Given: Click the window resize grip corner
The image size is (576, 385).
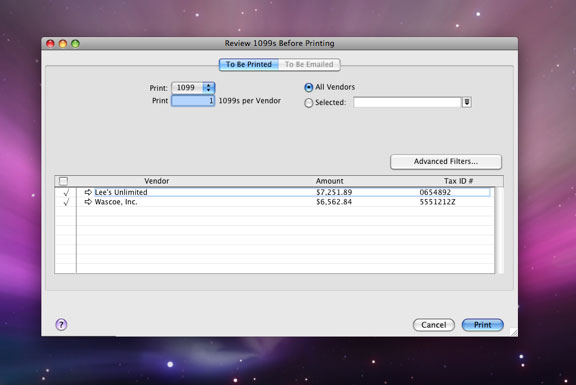Looking at the screenshot, I should click(x=514, y=332).
